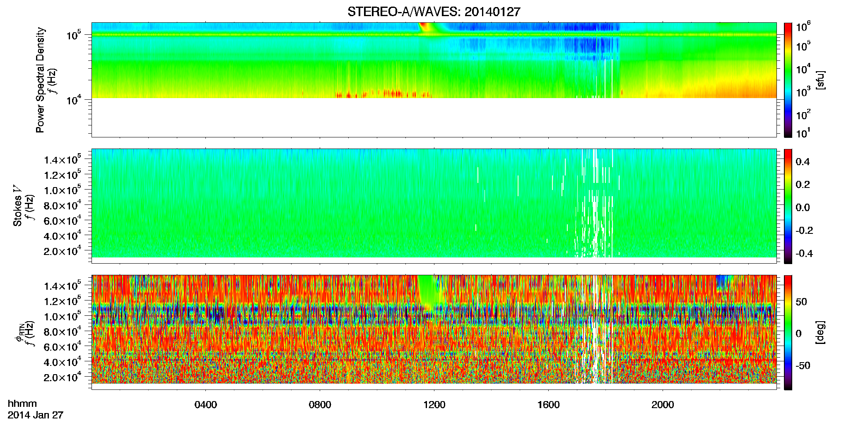The width and height of the screenshot is (868, 447).
Task: Click the 0.2 label on Stokes colorbar
Action: pos(803,185)
